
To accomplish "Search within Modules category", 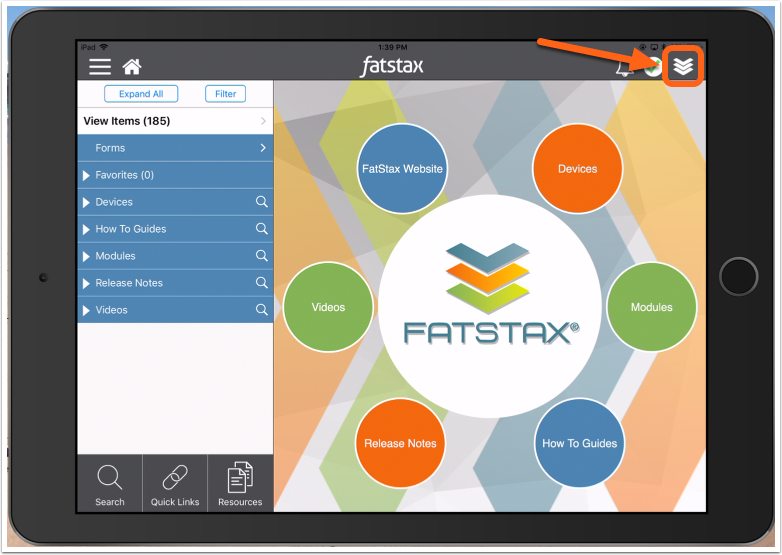I will pos(261,255).
